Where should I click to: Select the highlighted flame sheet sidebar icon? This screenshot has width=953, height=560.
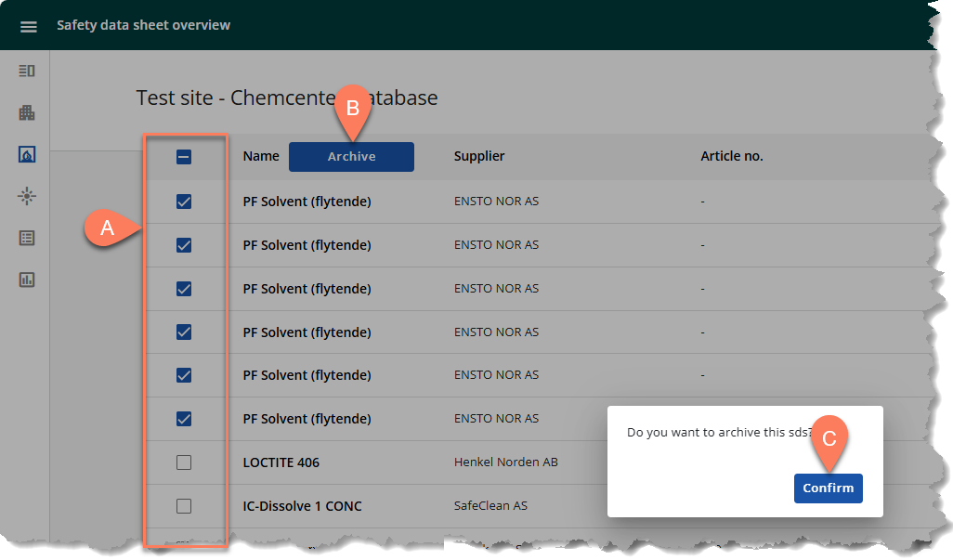coord(27,154)
